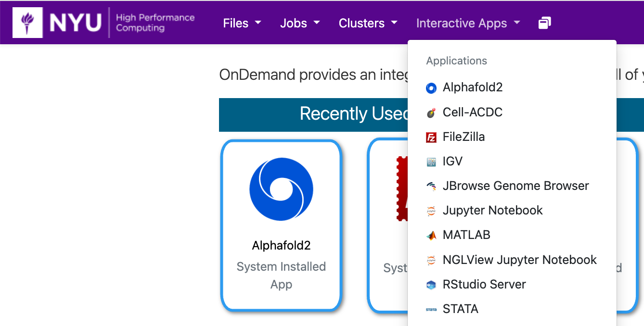
Task: Start Jupyter Notebook from the menu
Action: [512, 210]
